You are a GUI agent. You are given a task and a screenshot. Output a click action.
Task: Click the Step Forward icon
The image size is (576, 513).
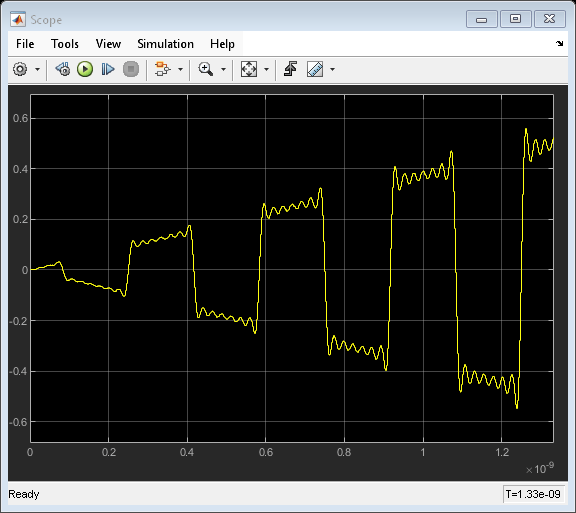point(108,69)
